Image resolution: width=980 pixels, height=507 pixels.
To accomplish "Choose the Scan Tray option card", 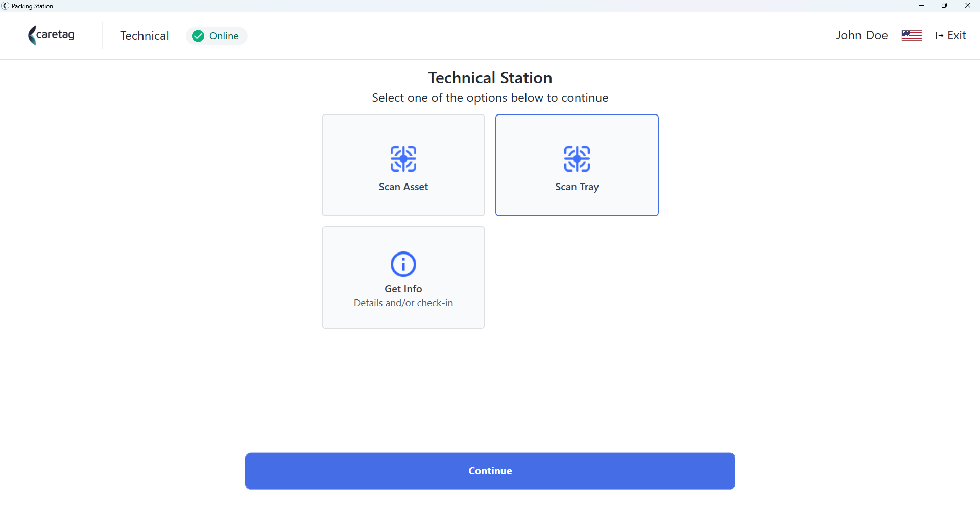I will tap(577, 165).
